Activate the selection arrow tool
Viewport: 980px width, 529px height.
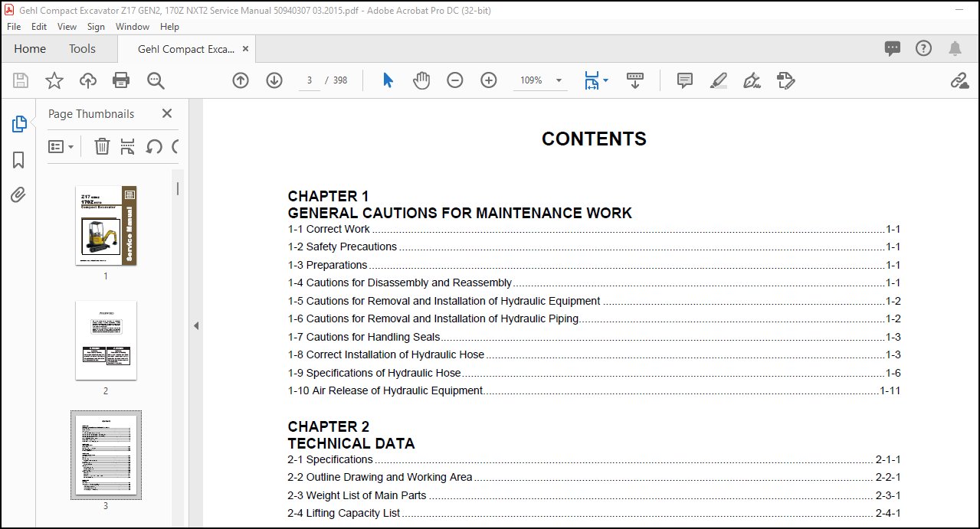[x=388, y=80]
